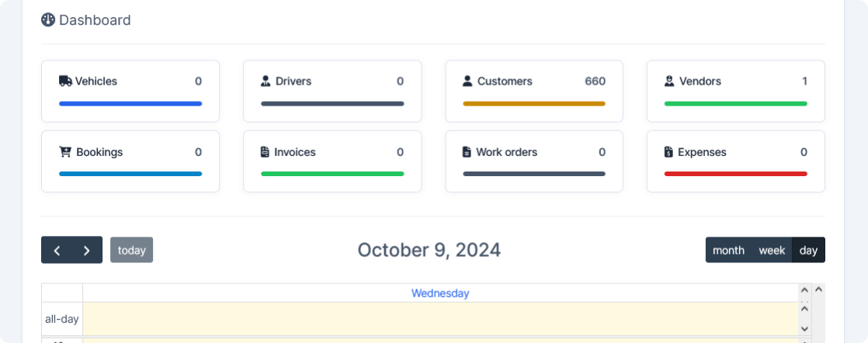This screenshot has width=868, height=343.
Task: Click the Work orders file icon
Action: coord(467,152)
